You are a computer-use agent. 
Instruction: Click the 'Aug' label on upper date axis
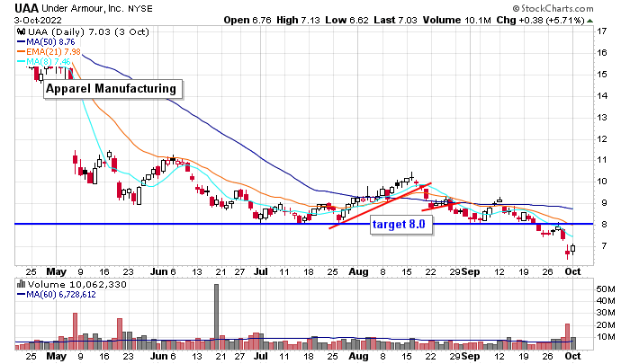click(358, 271)
